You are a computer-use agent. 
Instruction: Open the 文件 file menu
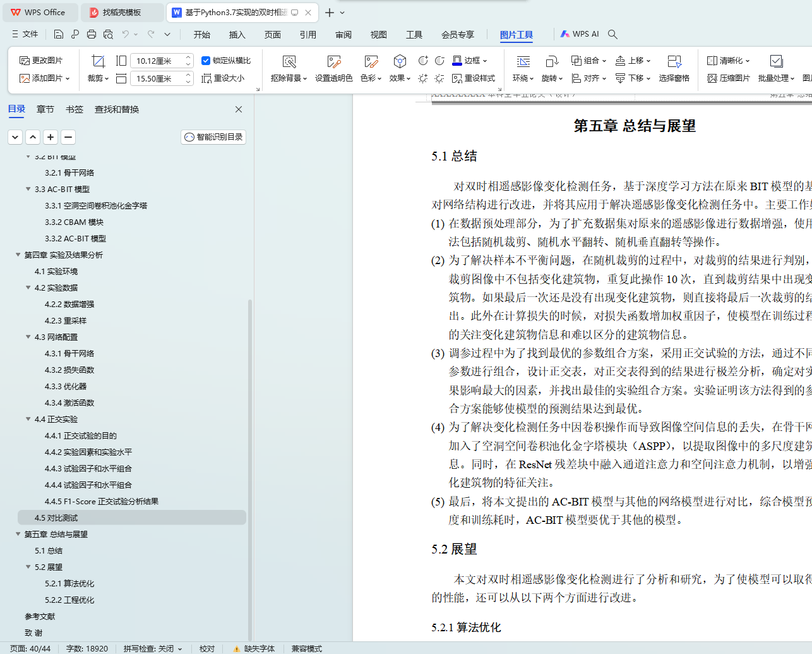25,34
